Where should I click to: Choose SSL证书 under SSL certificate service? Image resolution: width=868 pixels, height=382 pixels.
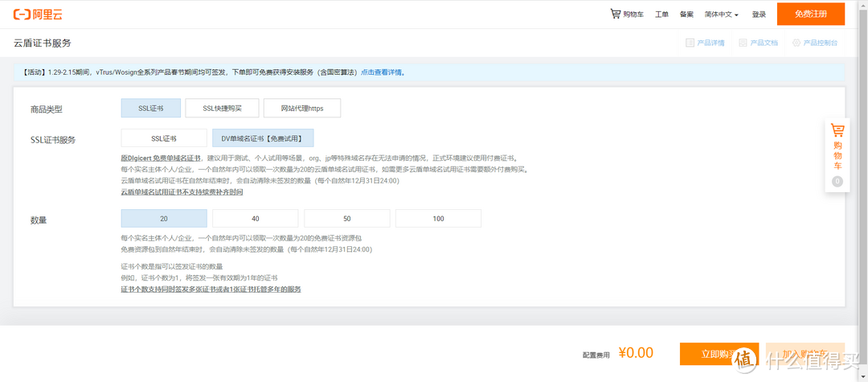164,138
